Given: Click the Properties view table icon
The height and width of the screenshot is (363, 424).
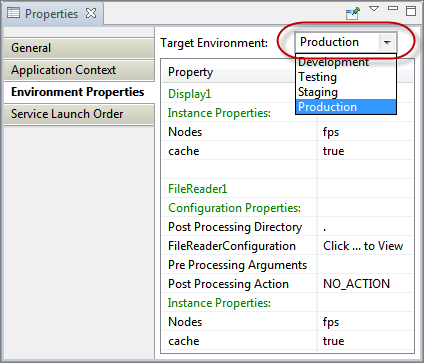Looking at the screenshot, I should (x=13, y=13).
